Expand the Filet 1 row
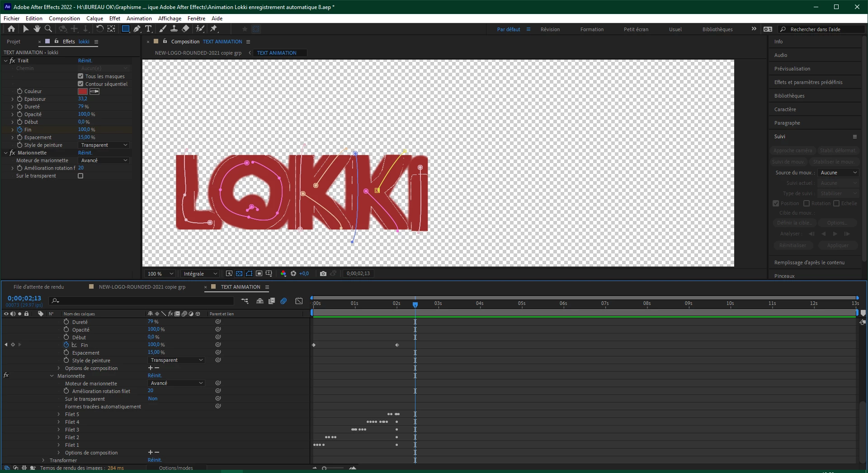The width and height of the screenshot is (868, 473). (59, 445)
